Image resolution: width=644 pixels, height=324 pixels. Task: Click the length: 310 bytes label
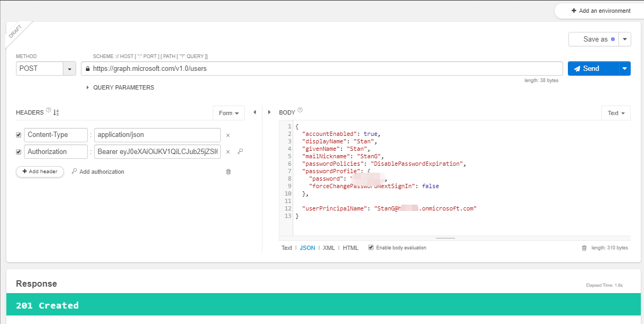[610, 248]
